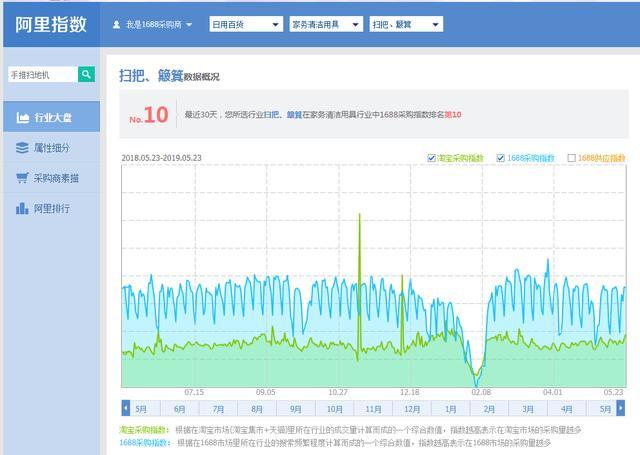This screenshot has height=455, width=640.
Task: Select the 3月 month segment
Action: [x=528, y=409]
